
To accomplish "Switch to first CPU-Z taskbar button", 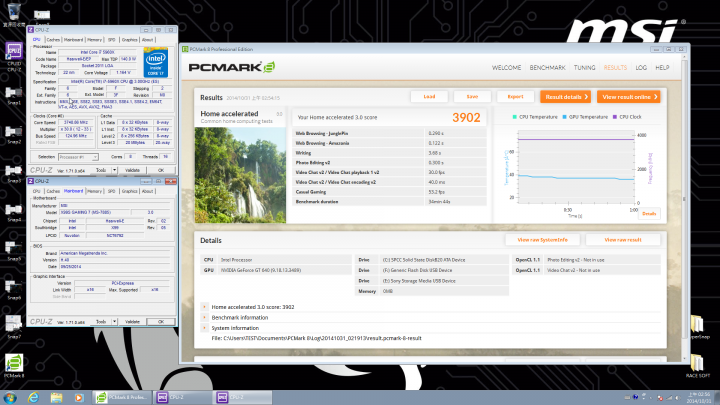I will [182, 397].
